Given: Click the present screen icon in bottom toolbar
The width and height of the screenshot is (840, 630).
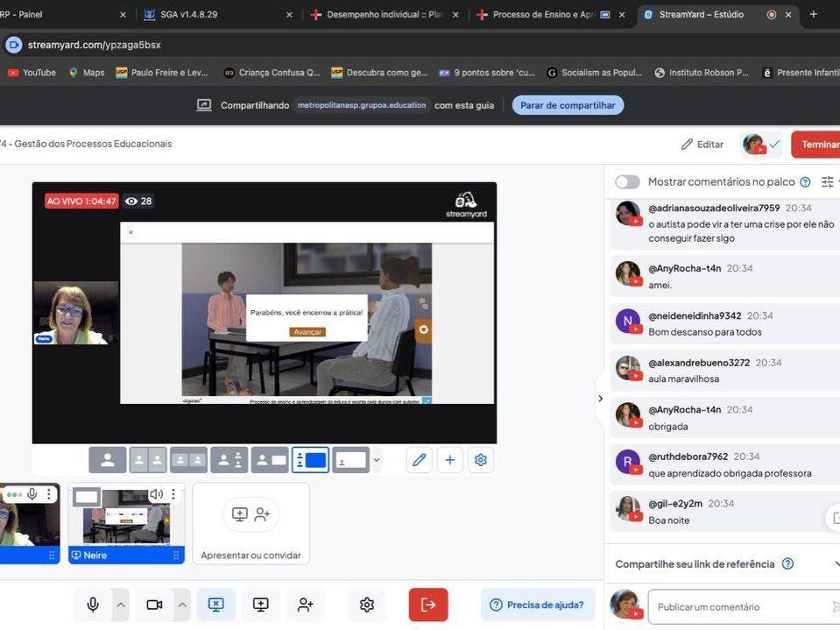Looking at the screenshot, I should pos(260,605).
